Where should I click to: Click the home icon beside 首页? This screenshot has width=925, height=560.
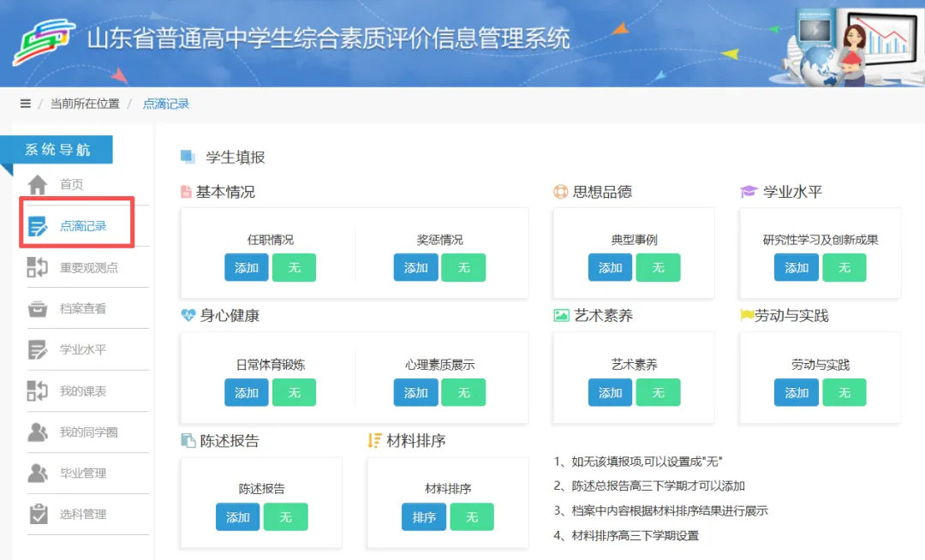(38, 184)
